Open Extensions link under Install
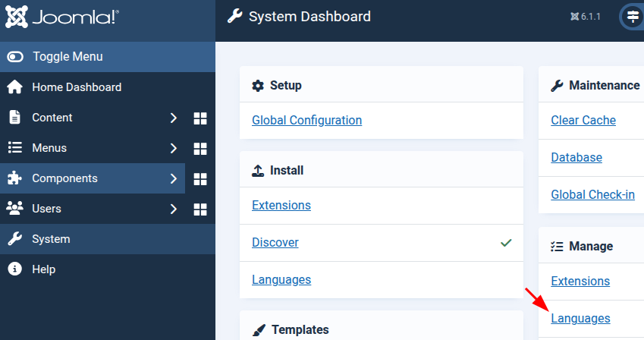644x340 pixels. pos(281,205)
